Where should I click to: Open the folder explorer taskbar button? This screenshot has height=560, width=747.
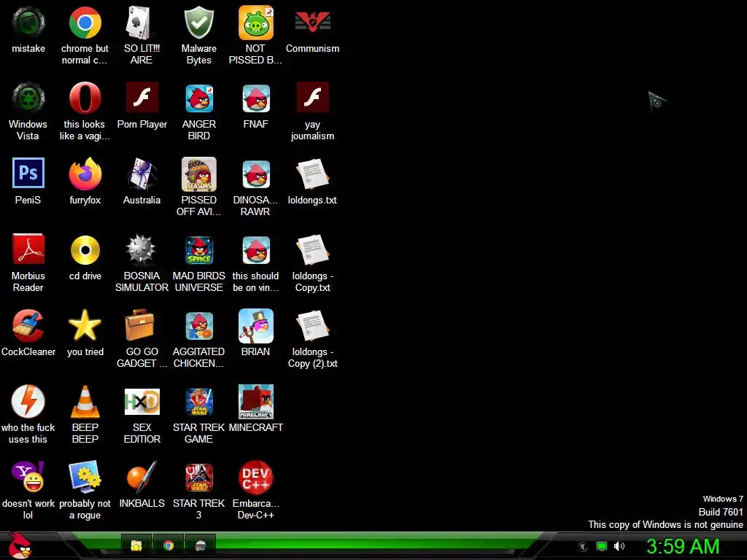pos(136,545)
